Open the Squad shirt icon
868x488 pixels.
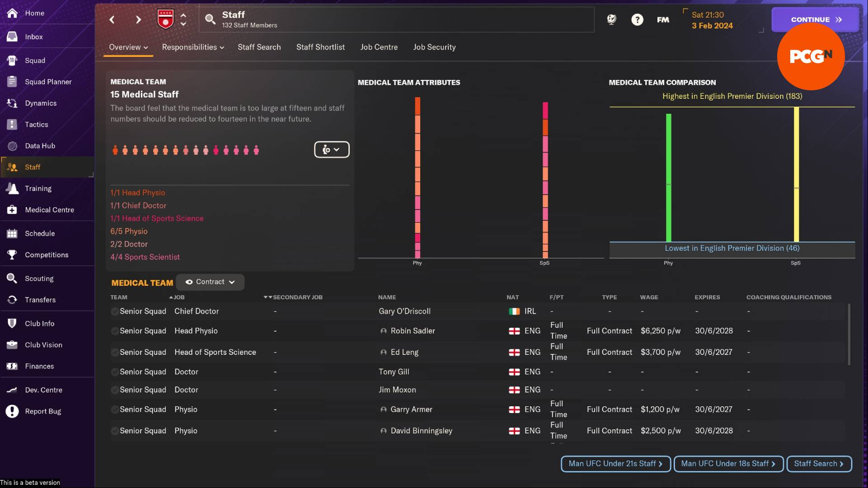(x=12, y=60)
